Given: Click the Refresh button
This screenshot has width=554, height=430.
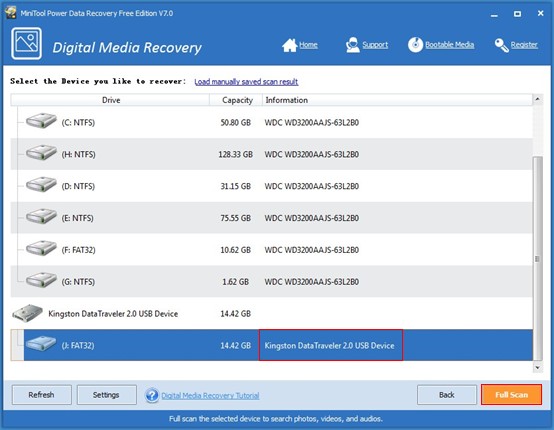Looking at the screenshot, I should (42, 395).
